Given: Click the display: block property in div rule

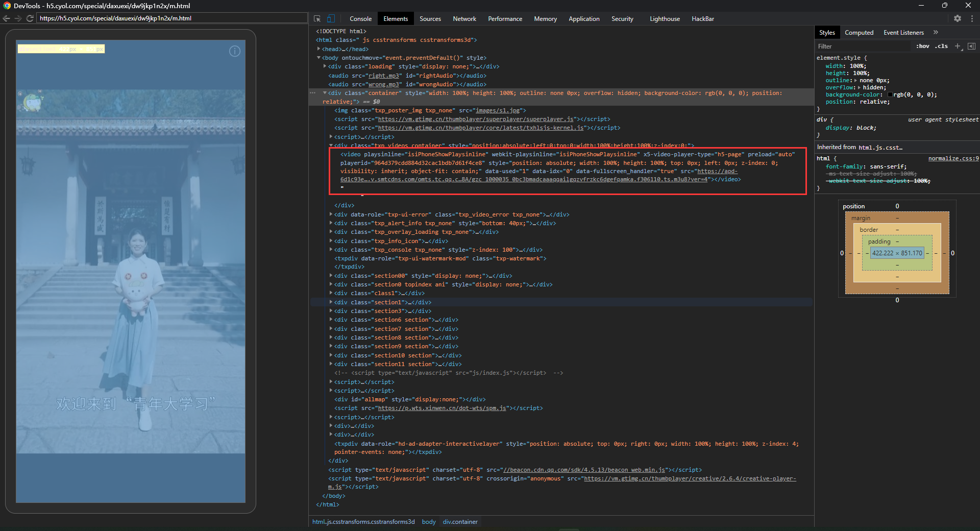Looking at the screenshot, I should [x=851, y=128].
